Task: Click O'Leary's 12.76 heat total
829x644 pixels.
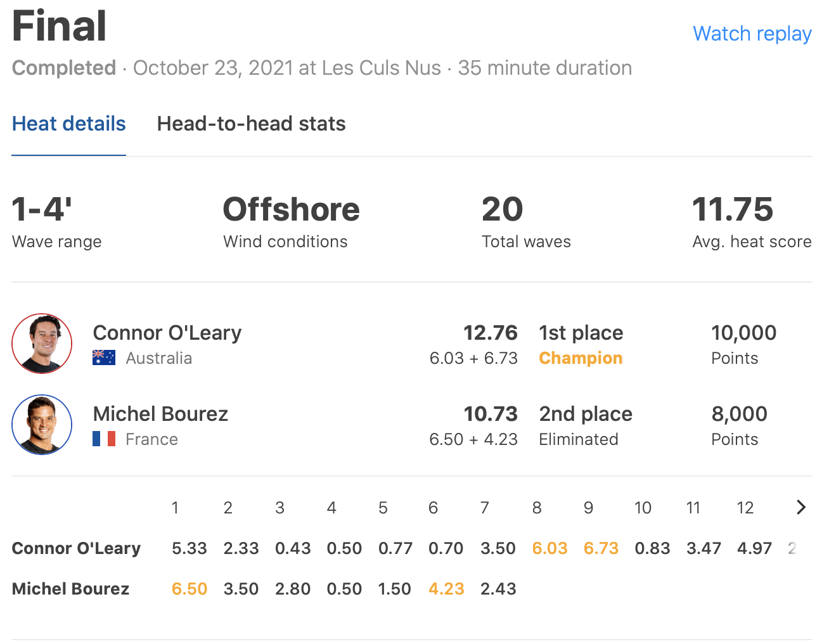Action: (x=490, y=333)
